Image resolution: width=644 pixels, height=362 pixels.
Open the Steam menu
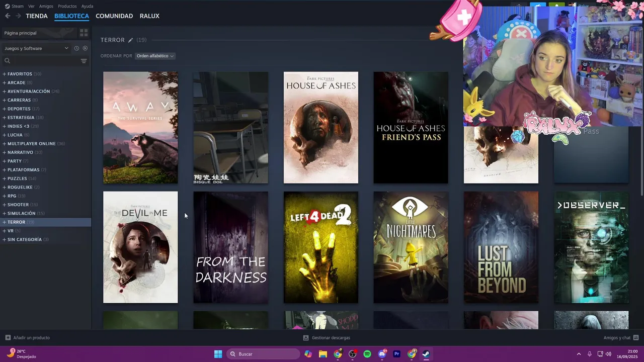point(18,6)
